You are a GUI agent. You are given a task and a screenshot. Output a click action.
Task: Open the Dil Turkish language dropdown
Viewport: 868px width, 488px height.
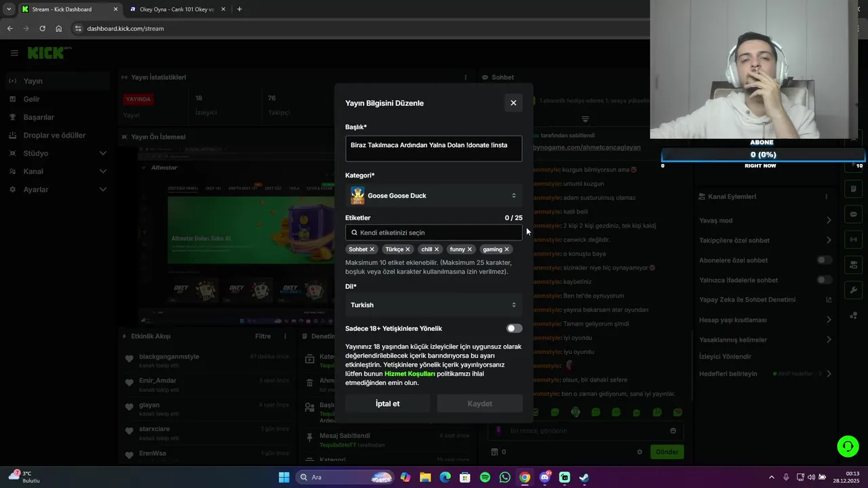click(434, 305)
